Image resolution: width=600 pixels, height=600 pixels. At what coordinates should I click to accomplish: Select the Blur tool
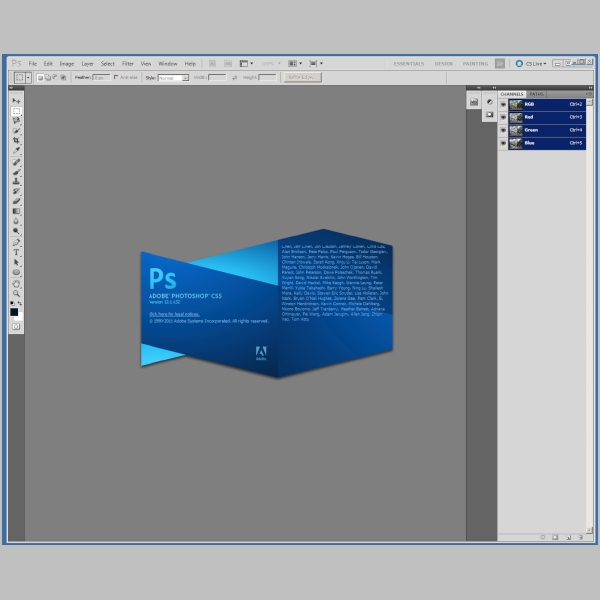16,221
